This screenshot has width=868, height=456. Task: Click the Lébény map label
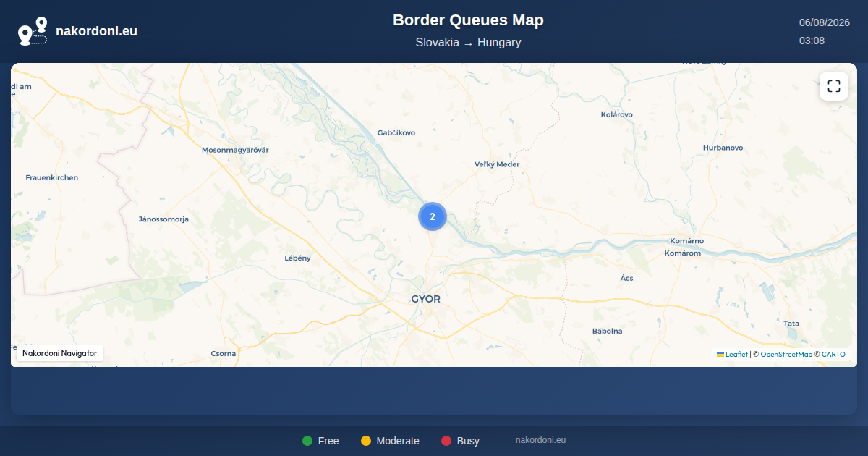tap(297, 258)
